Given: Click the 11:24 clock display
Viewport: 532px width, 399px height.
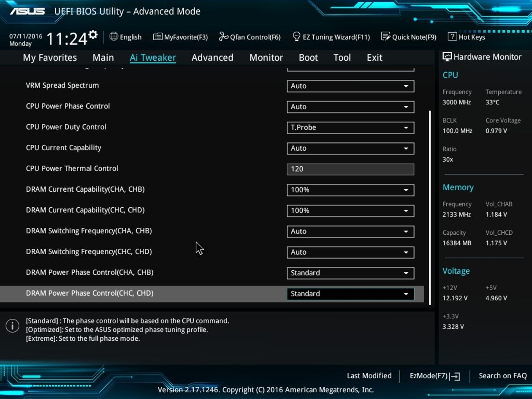Looking at the screenshot, I should coord(66,39).
